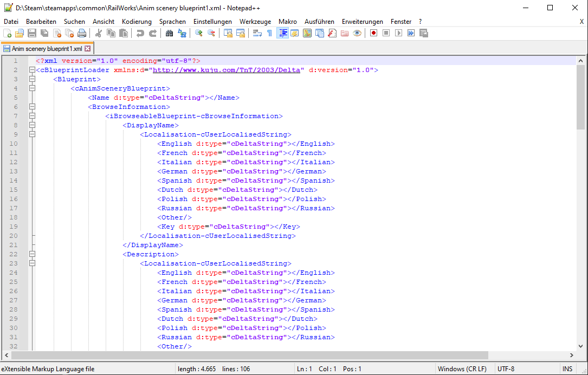Open the Kodierung menu
Image resolution: width=588 pixels, height=375 pixels.
[137, 22]
